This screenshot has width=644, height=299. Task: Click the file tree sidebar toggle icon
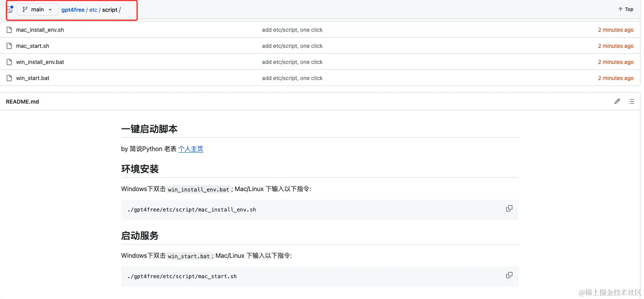pyautogui.click(x=10, y=9)
